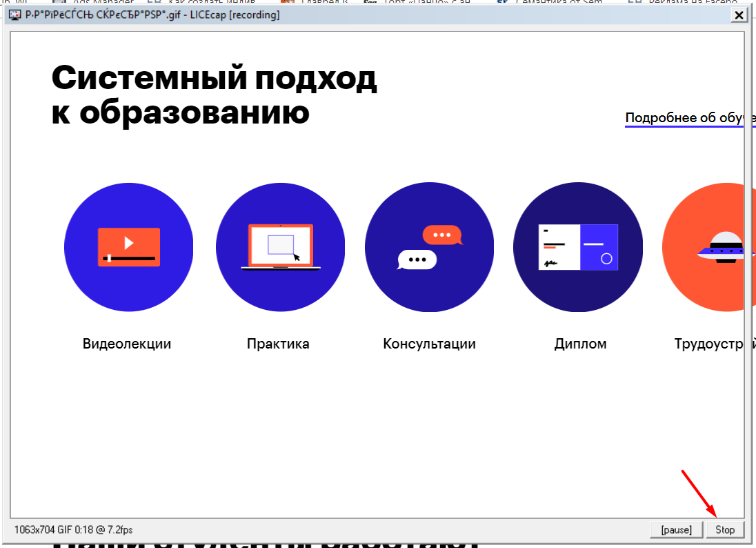Click the LICEcap app icon in title bar
The height and width of the screenshot is (548, 756).
point(14,14)
